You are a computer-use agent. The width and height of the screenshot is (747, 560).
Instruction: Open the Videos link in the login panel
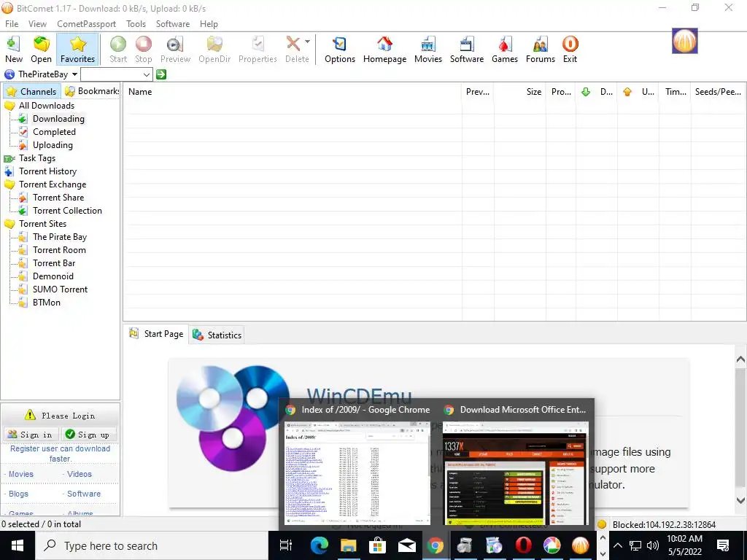(x=79, y=474)
